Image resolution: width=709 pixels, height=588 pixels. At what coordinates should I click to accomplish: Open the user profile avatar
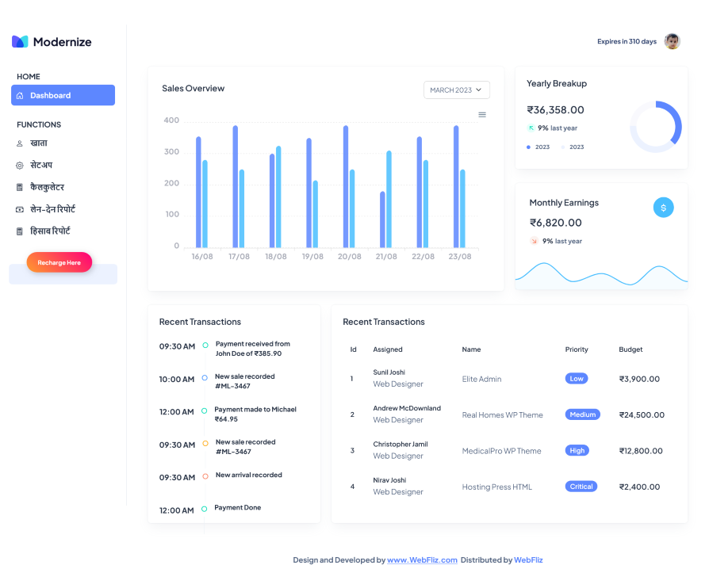click(x=672, y=41)
